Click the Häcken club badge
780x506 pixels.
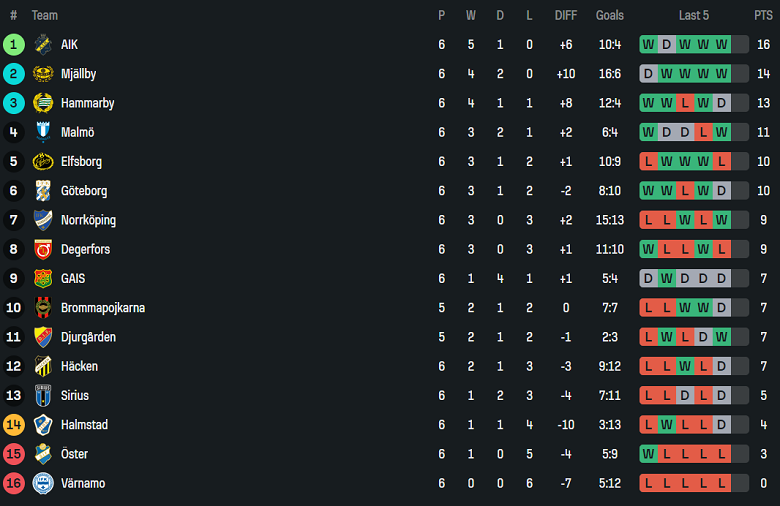coord(42,366)
